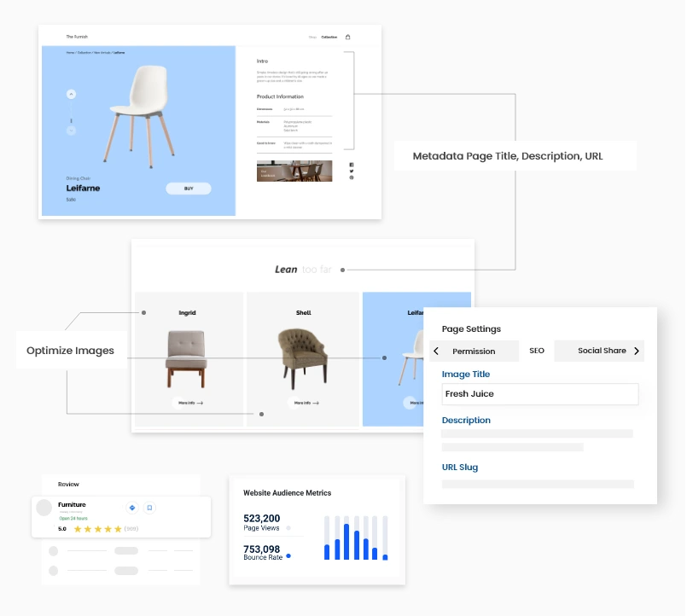
Task: Click the directions icon on Furniture review
Action: [x=131, y=508]
